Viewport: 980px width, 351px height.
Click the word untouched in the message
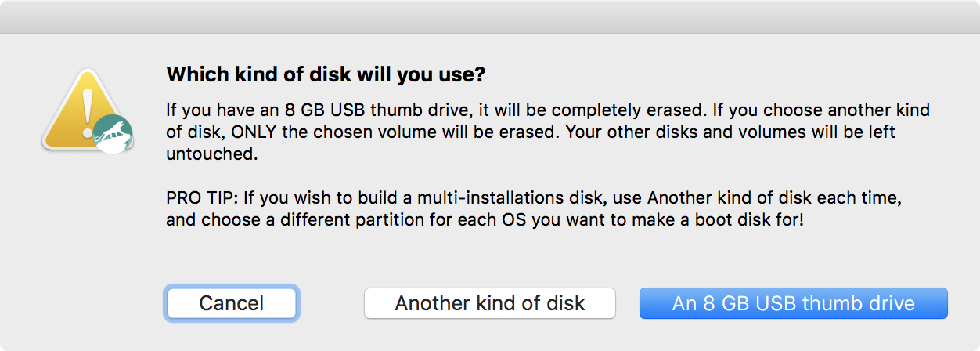(x=211, y=154)
